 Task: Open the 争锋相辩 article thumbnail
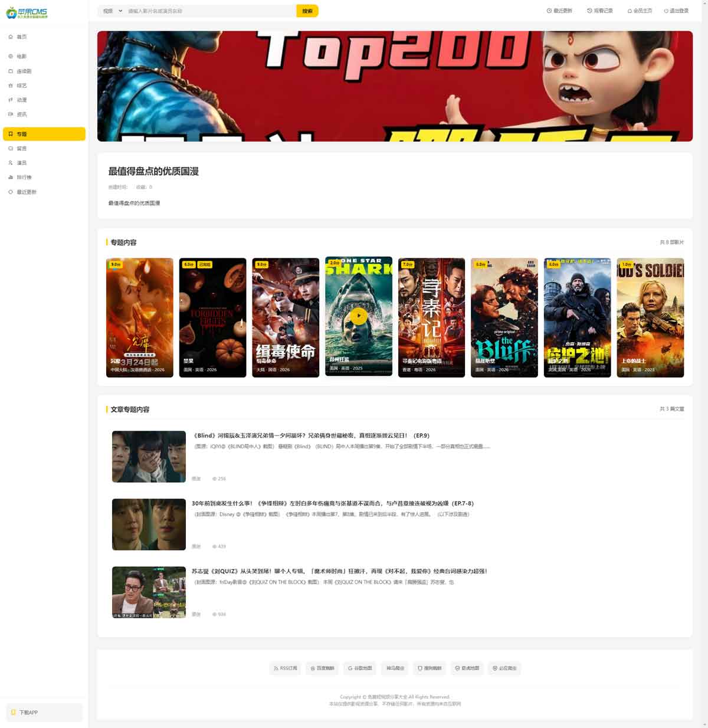coord(149,524)
